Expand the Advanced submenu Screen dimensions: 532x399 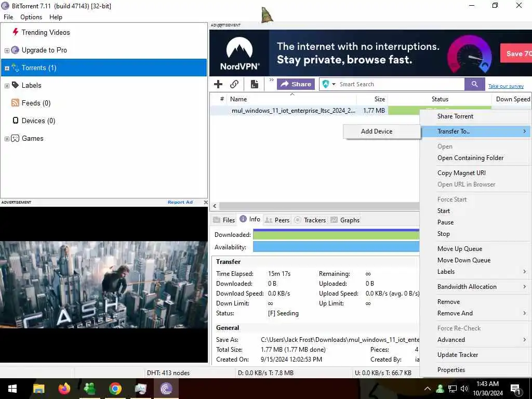point(475,340)
